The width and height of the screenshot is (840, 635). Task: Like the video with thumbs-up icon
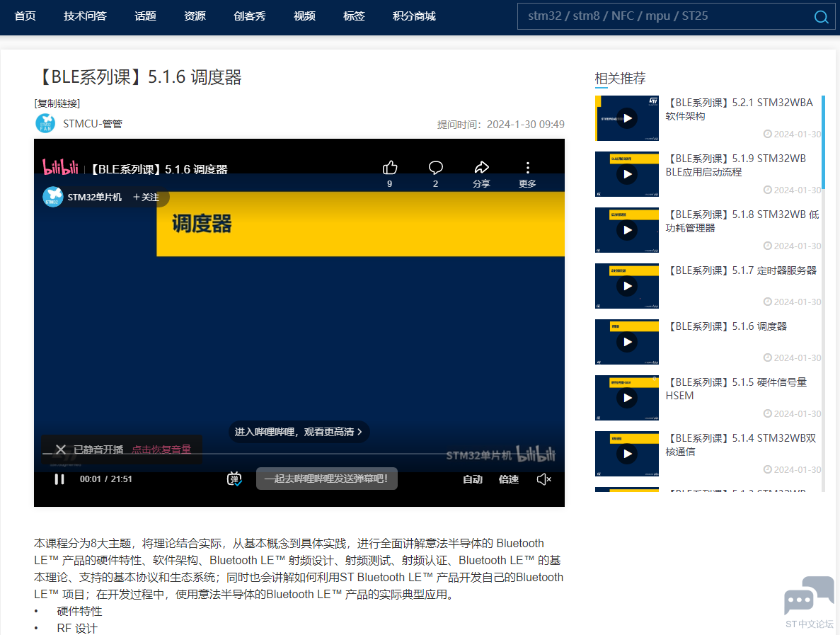pos(389,168)
